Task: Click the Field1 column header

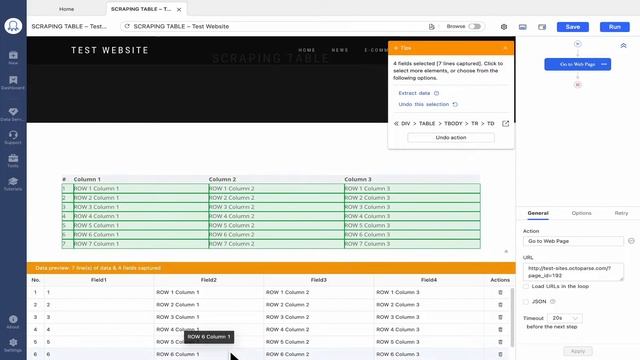Action: coord(99,280)
